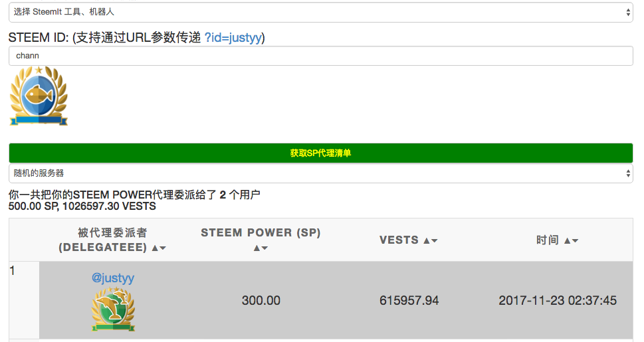
Task: Open the SteemIt tools and robots dropdown
Action: (x=320, y=12)
